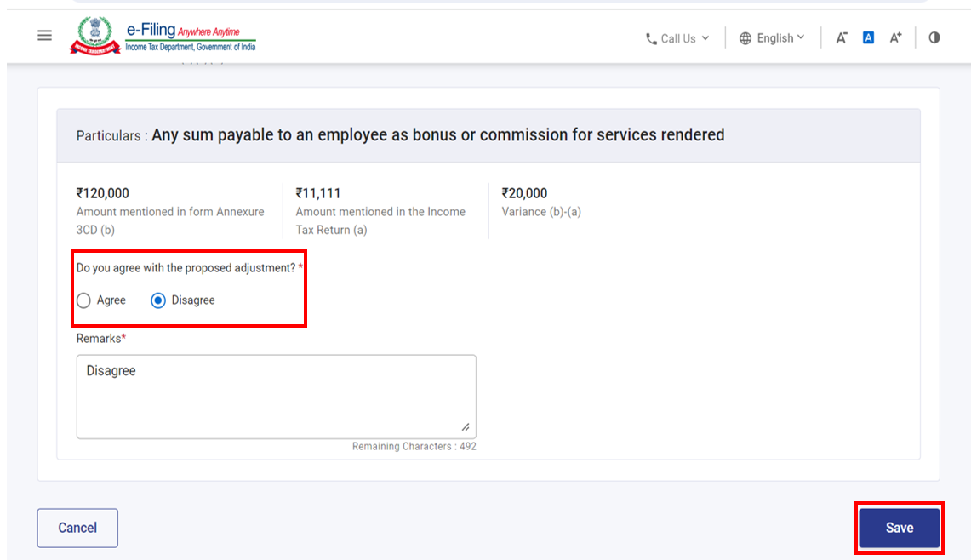Image resolution: width=971 pixels, height=560 pixels.
Task: Click the ₹20,000 variance amount
Action: click(524, 193)
